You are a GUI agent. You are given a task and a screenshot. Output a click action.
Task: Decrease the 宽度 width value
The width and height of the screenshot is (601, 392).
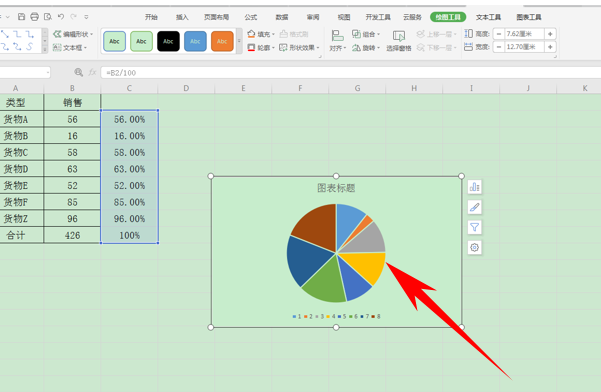tap(499, 47)
